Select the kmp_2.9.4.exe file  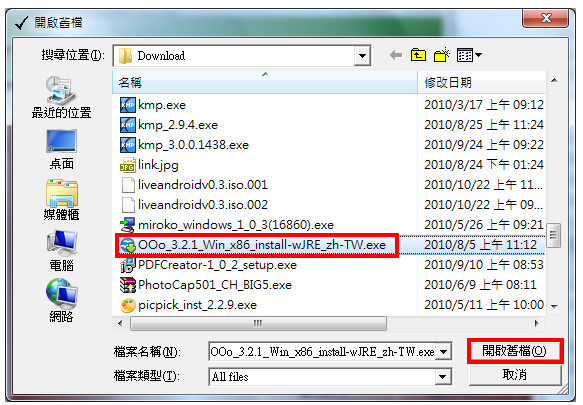click(x=178, y=125)
